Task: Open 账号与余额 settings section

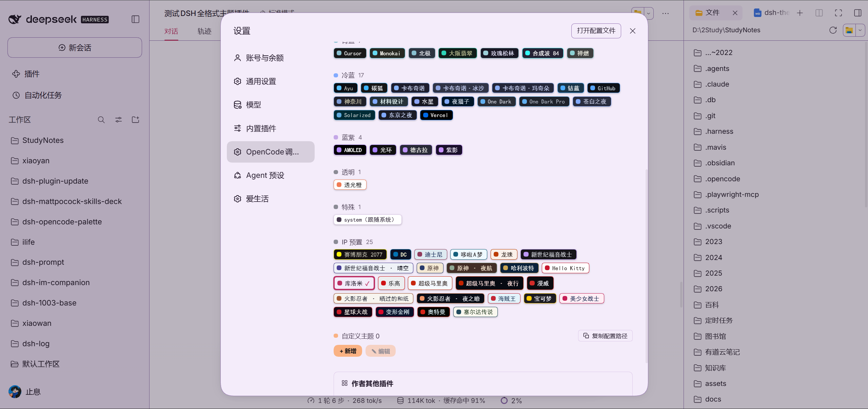Action: point(271,58)
